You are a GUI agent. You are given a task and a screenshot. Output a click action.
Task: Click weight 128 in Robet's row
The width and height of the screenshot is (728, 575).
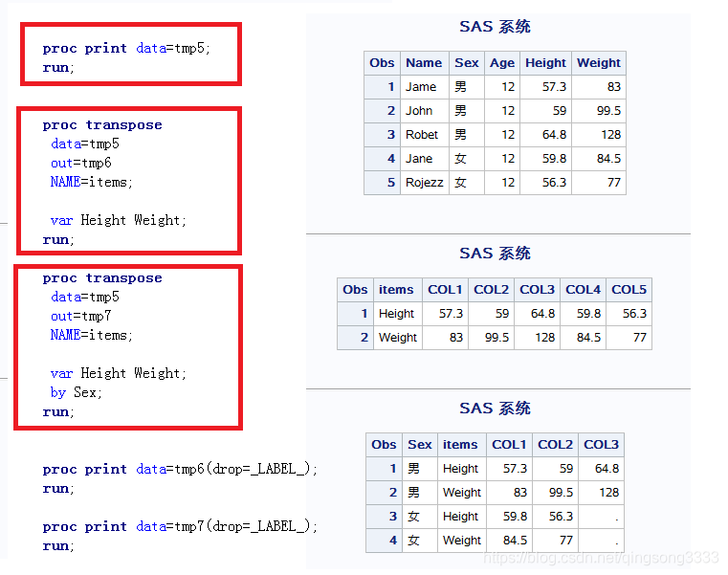click(x=599, y=135)
